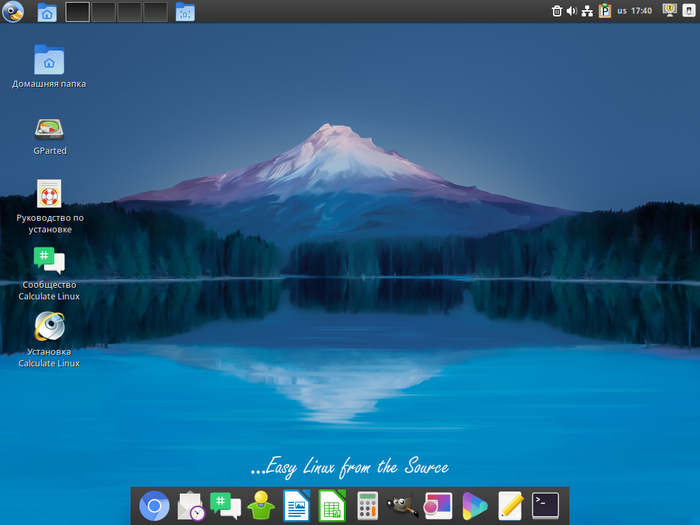This screenshot has height=525, width=700.
Task: Open the calculator app in dock
Action: [367, 507]
